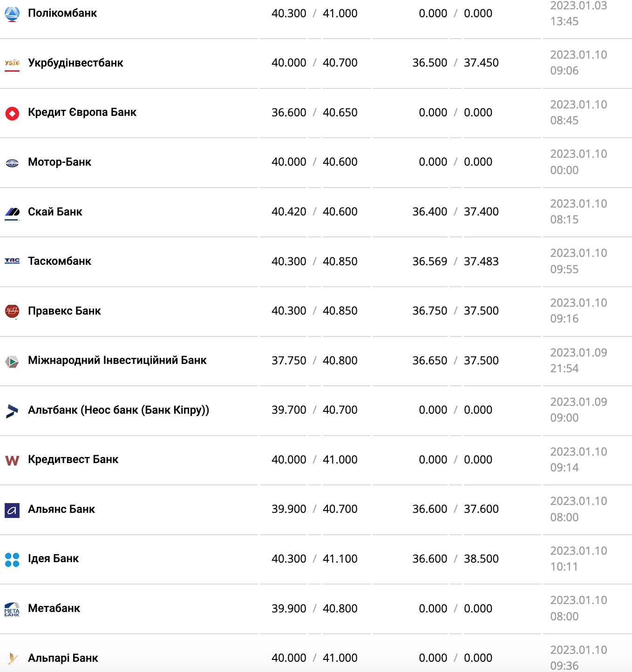
Task: Click Кредит Європа Банк rate 36.600
Action: click(x=289, y=113)
